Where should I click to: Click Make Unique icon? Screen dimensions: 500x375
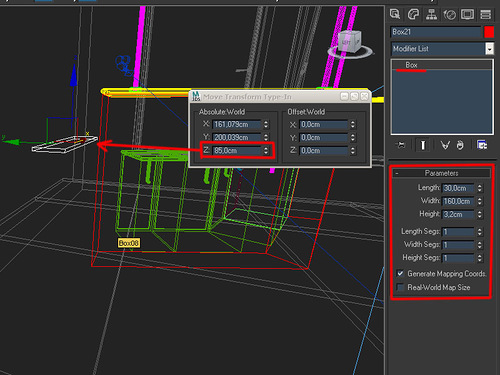point(445,145)
